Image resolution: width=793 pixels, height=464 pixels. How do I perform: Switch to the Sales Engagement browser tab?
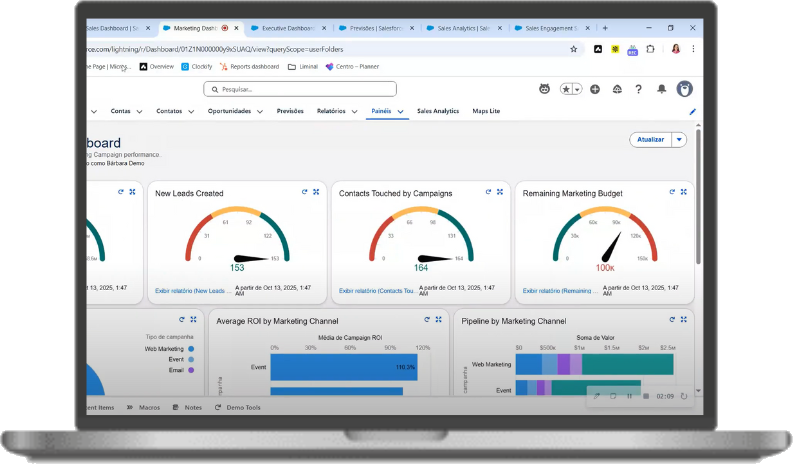(551, 28)
